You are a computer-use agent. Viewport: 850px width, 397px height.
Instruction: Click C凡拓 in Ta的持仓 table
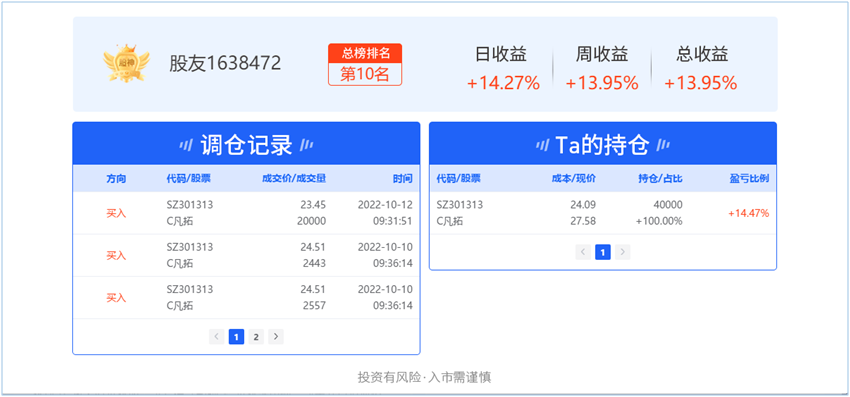[x=449, y=221]
